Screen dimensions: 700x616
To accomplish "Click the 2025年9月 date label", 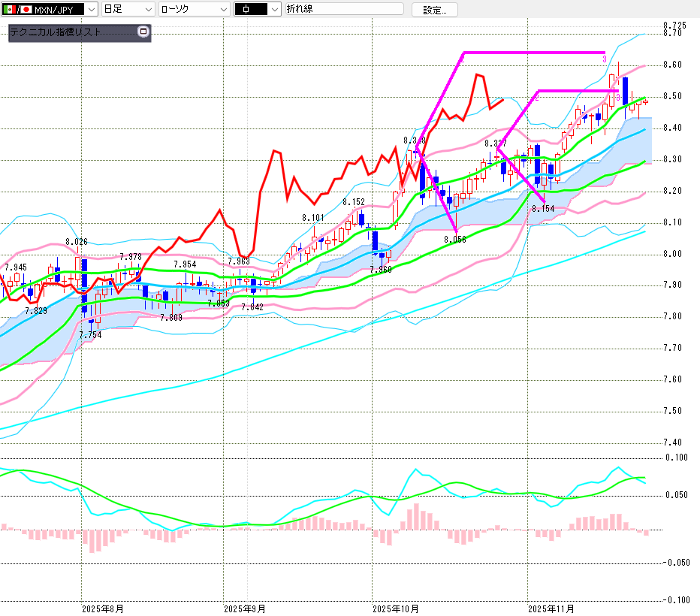I will [245, 608].
